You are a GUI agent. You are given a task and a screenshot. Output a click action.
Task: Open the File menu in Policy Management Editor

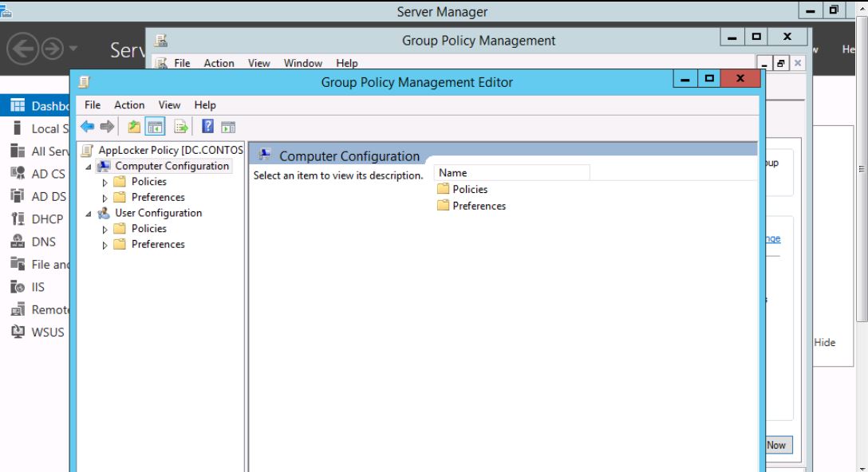(x=93, y=105)
